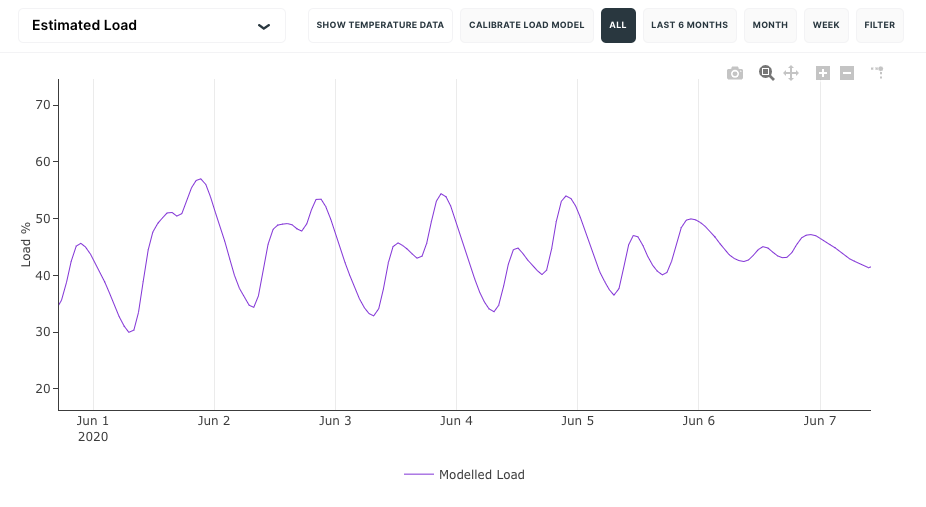Screen dimensions: 926x507
Task: Click the 20 y-axis tick label
Action: (x=43, y=389)
